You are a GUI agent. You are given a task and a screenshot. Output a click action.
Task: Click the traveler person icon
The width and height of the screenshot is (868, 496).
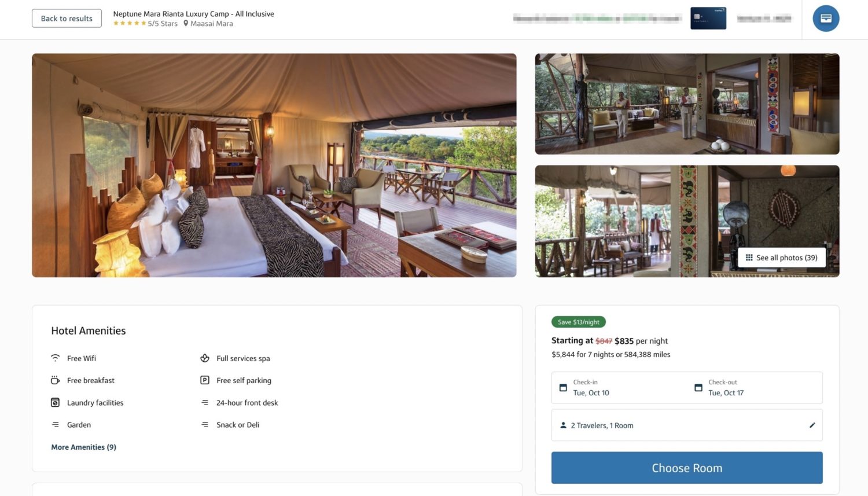pos(563,425)
